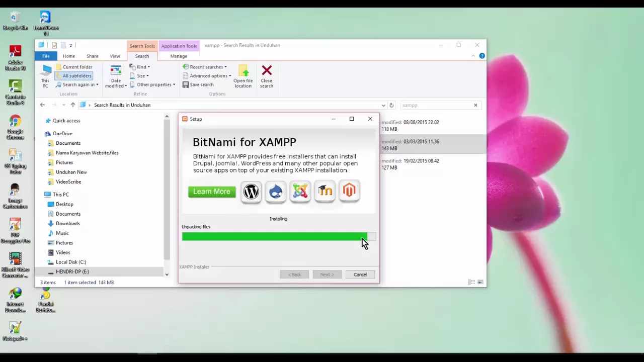Select This PC in navigation pane
Viewport: 644px width, 362px height.
coord(56,195)
